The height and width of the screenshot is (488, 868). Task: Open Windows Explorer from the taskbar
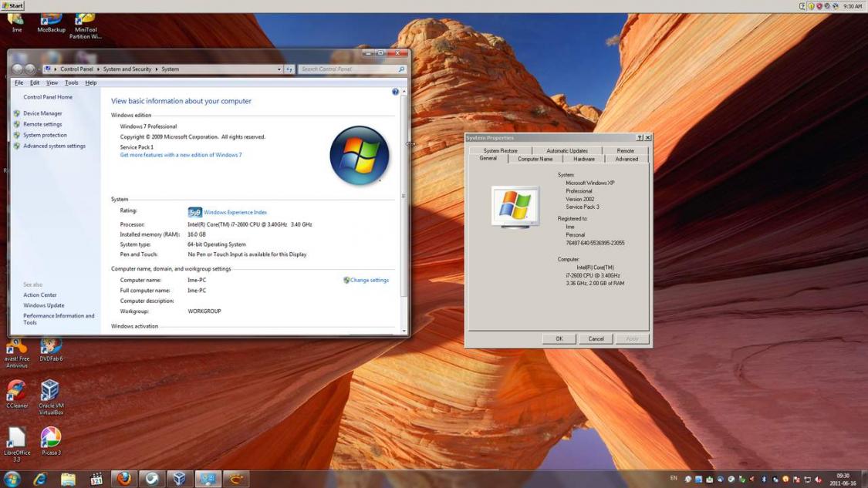(x=68, y=480)
